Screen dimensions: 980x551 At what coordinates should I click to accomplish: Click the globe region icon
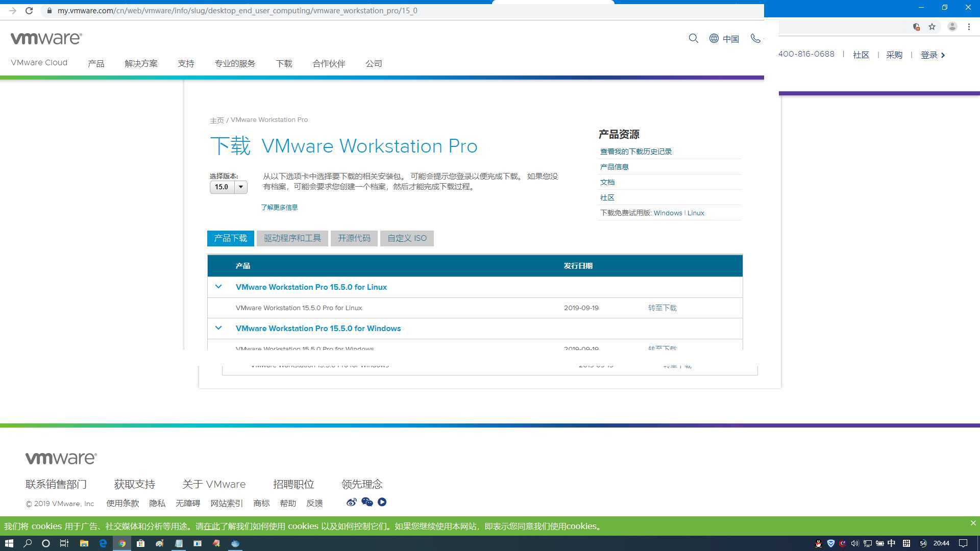714,38
